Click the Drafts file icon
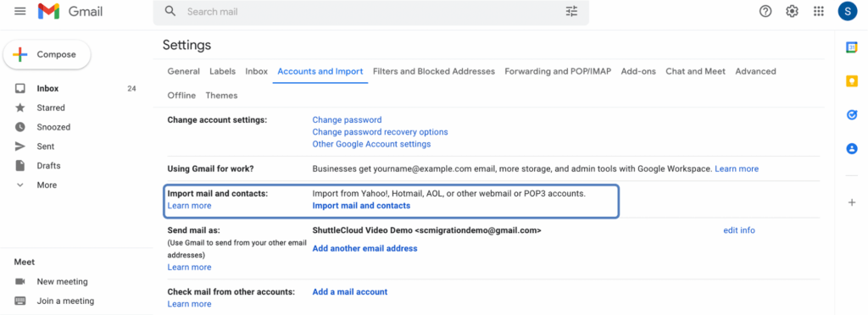The width and height of the screenshot is (868, 315). point(20,166)
